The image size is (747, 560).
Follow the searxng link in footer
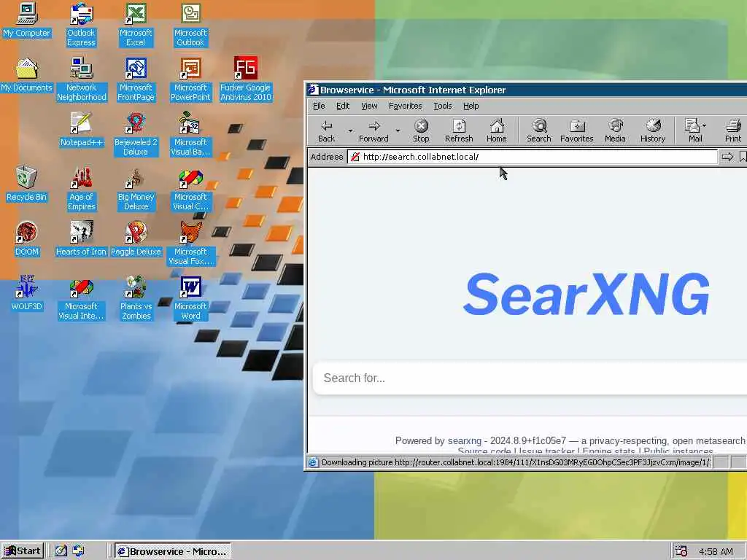pos(465,440)
